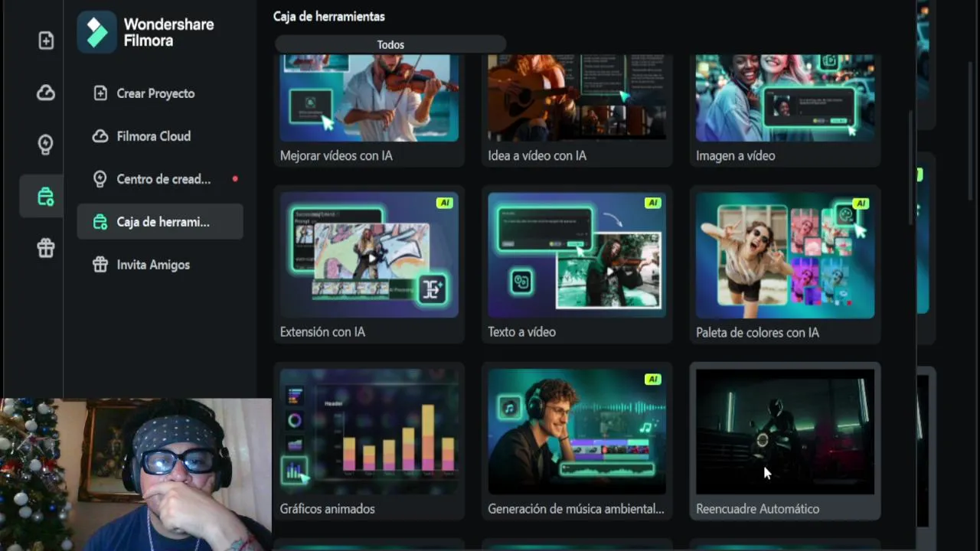The width and height of the screenshot is (980, 551).
Task: Open Paleta de colores con IA thumbnail
Action: click(785, 255)
